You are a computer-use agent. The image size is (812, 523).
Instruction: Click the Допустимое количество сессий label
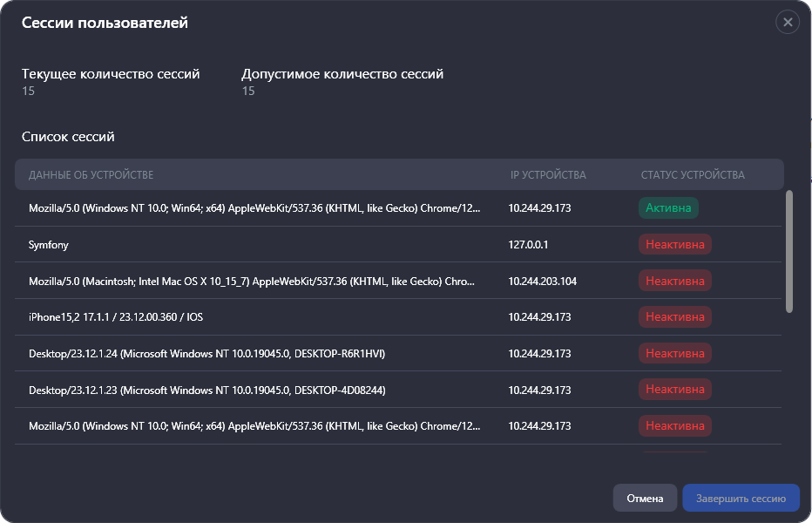point(342,74)
